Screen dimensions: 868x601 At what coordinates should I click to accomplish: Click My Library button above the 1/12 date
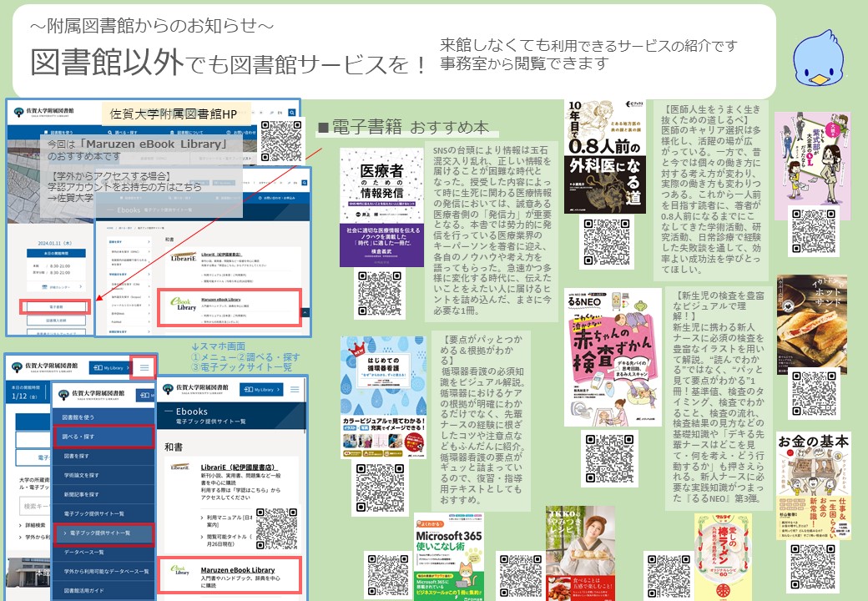click(111, 367)
